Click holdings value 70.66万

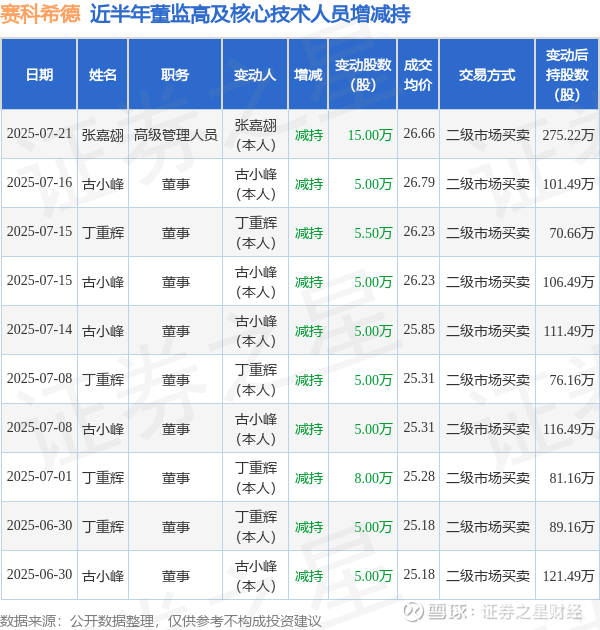(571, 233)
